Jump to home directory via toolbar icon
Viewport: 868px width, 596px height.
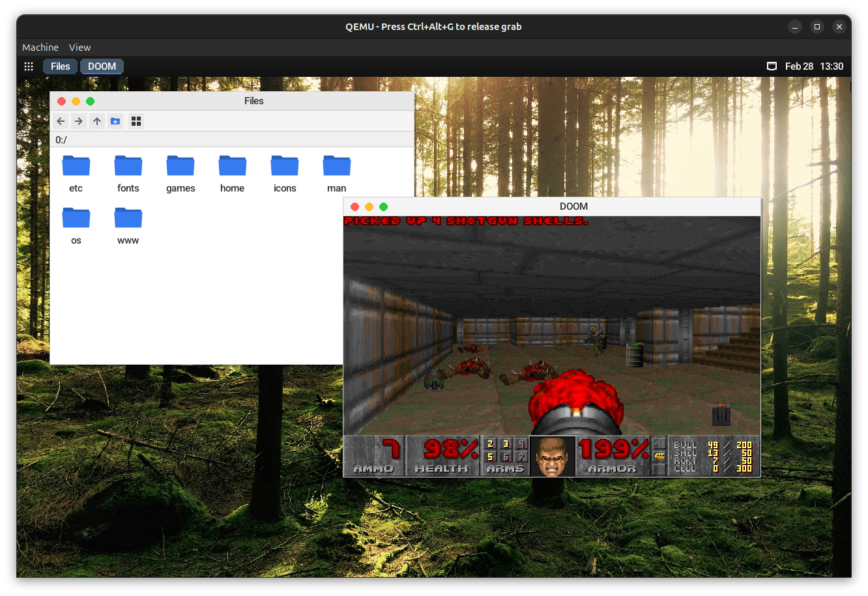click(115, 121)
